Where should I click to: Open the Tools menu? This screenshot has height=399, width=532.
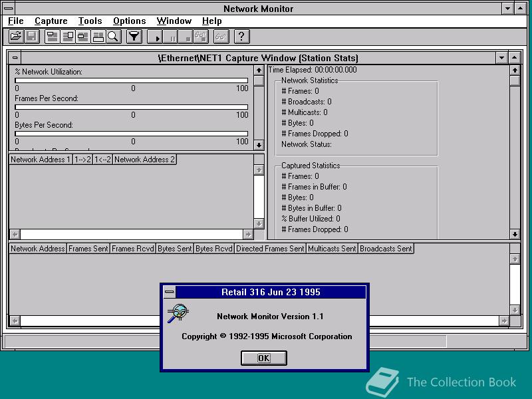click(90, 21)
